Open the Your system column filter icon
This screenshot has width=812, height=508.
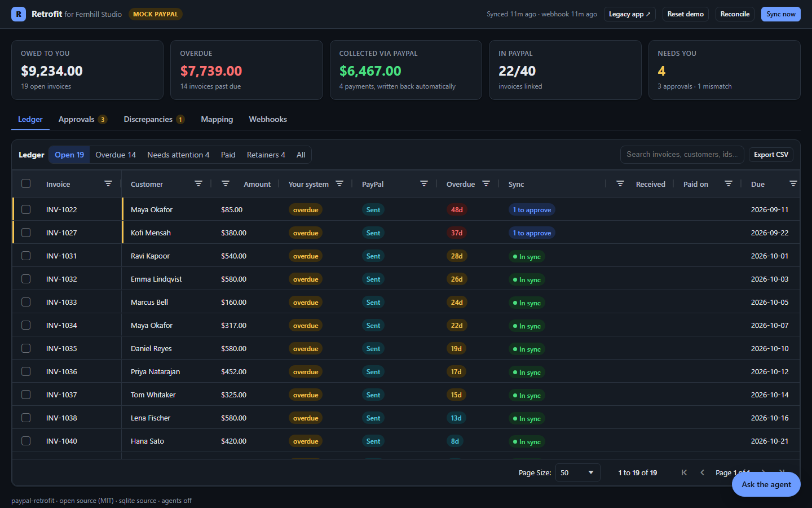[x=339, y=184]
